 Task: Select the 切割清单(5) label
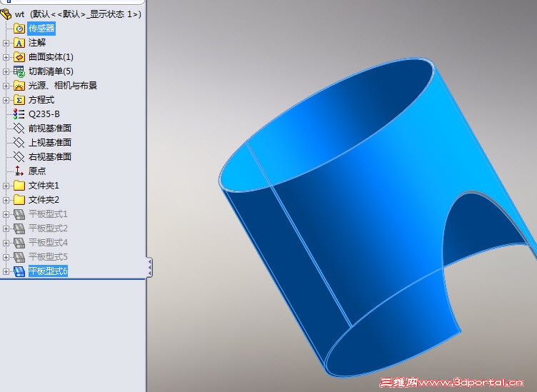click(x=51, y=71)
